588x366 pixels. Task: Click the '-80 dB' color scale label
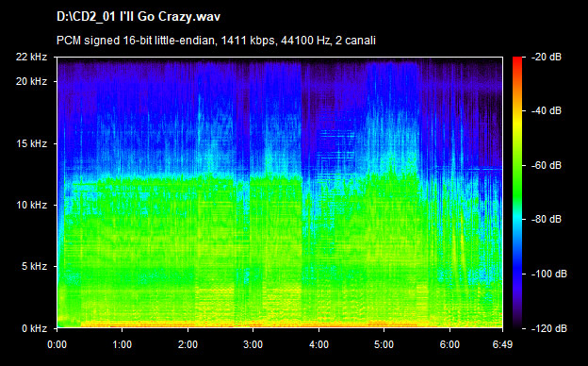(547, 219)
